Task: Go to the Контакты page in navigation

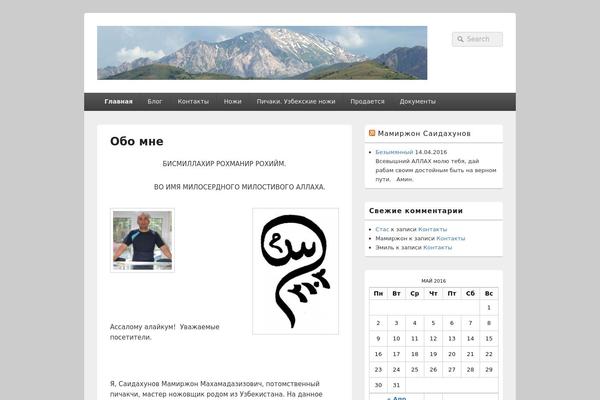Action: (193, 101)
